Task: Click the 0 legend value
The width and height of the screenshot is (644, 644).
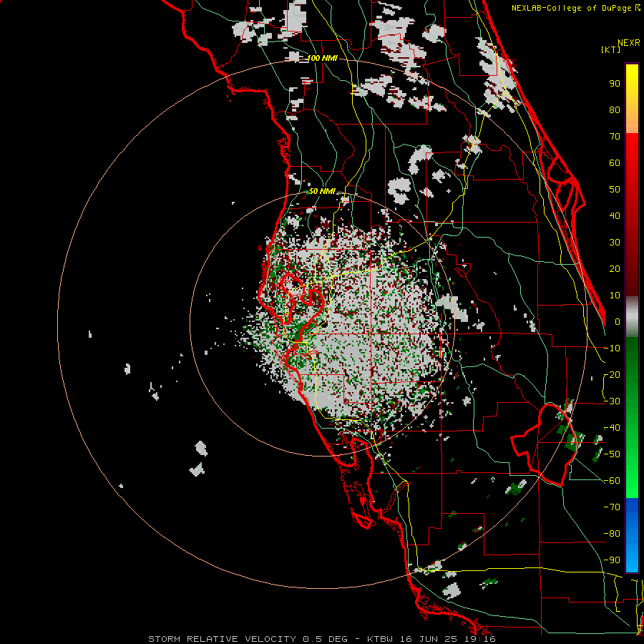Action: point(618,321)
